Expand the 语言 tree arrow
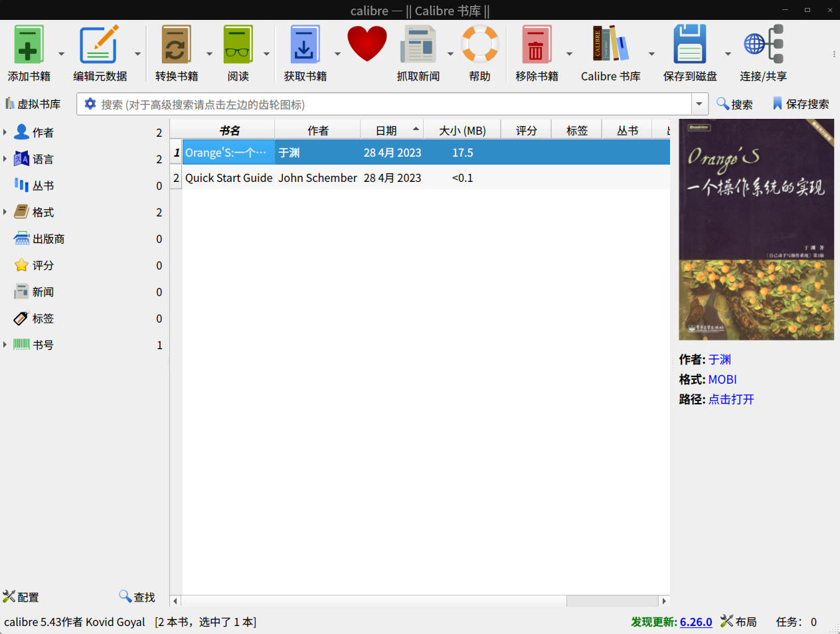 (5, 159)
